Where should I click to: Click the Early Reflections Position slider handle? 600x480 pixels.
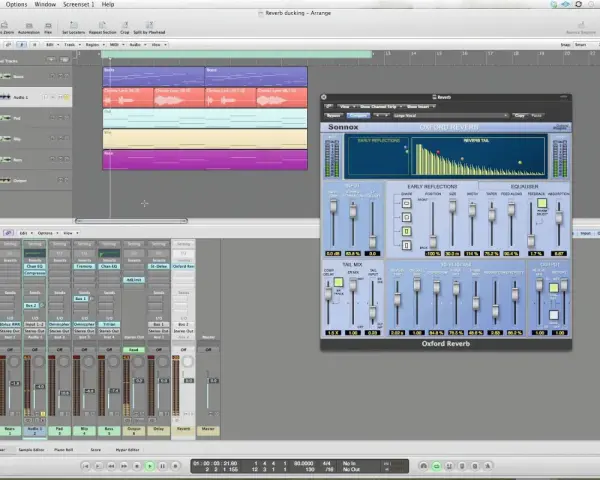pos(433,241)
